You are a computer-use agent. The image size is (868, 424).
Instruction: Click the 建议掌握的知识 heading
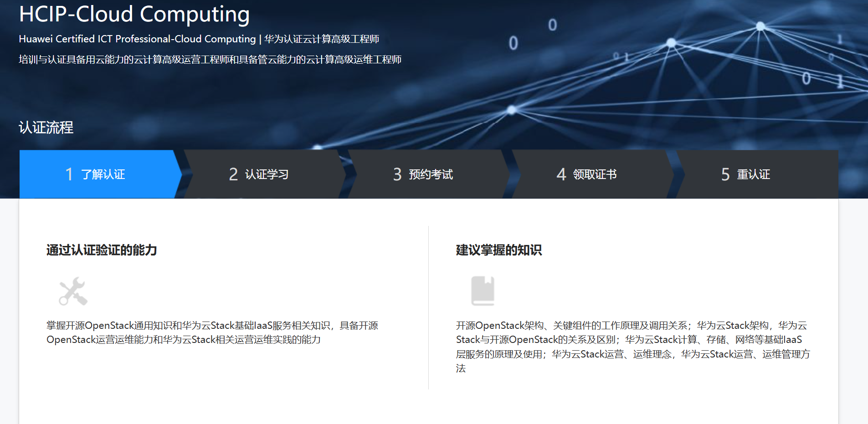(x=499, y=250)
